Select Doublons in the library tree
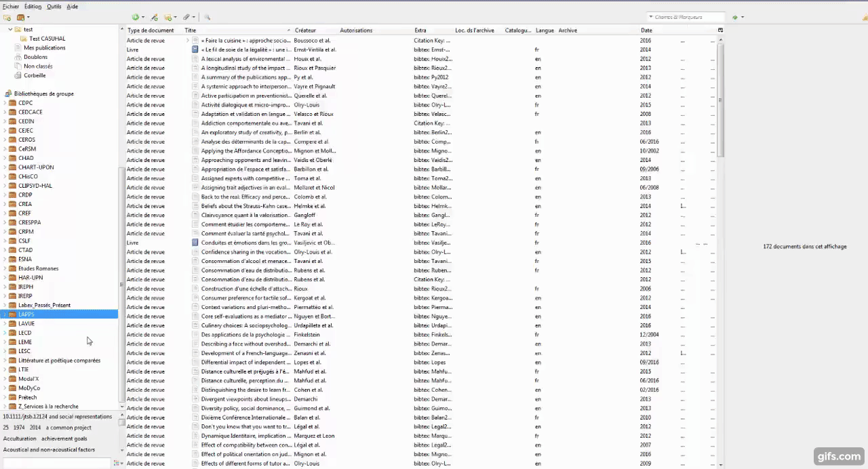This screenshot has width=868, height=469. tap(35, 57)
